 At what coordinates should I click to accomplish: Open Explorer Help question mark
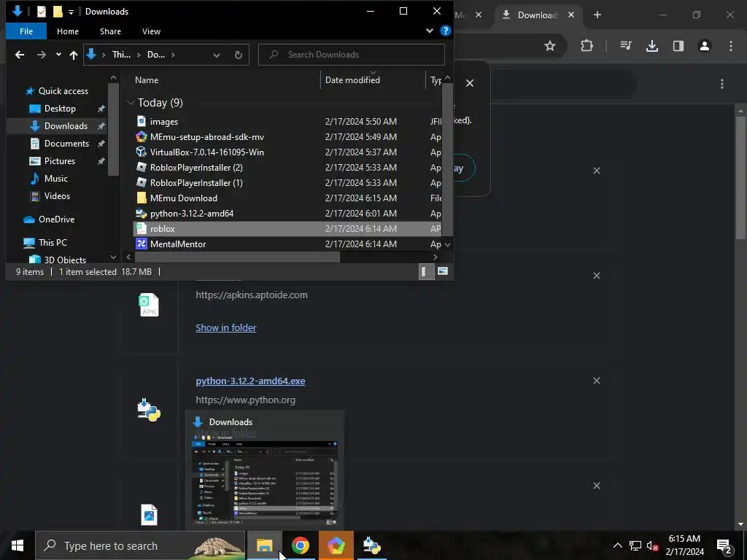(x=446, y=31)
